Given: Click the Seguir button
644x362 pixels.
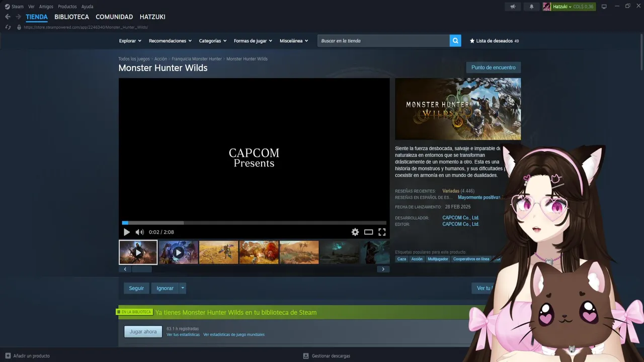Looking at the screenshot, I should (136, 288).
